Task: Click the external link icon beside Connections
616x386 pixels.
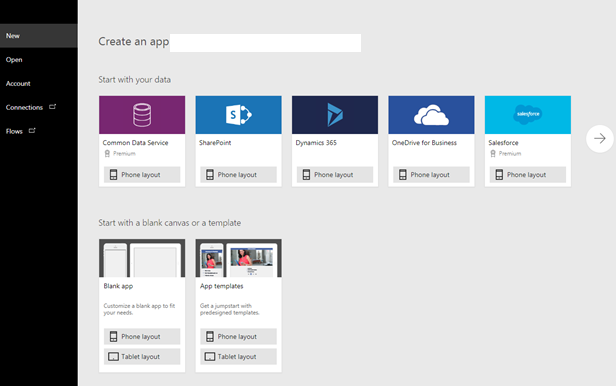Action: pos(53,106)
